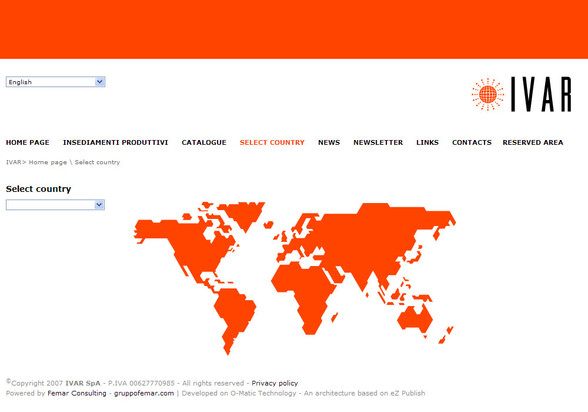The image size is (588, 412).
Task: Click 'An architecture based on eZ Publish' text
Action: tap(364, 393)
